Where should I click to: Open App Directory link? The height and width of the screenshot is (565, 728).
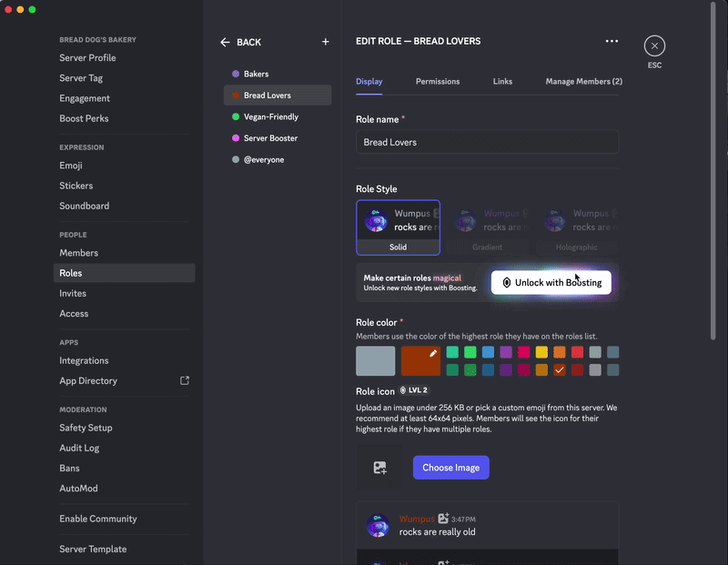pos(124,380)
